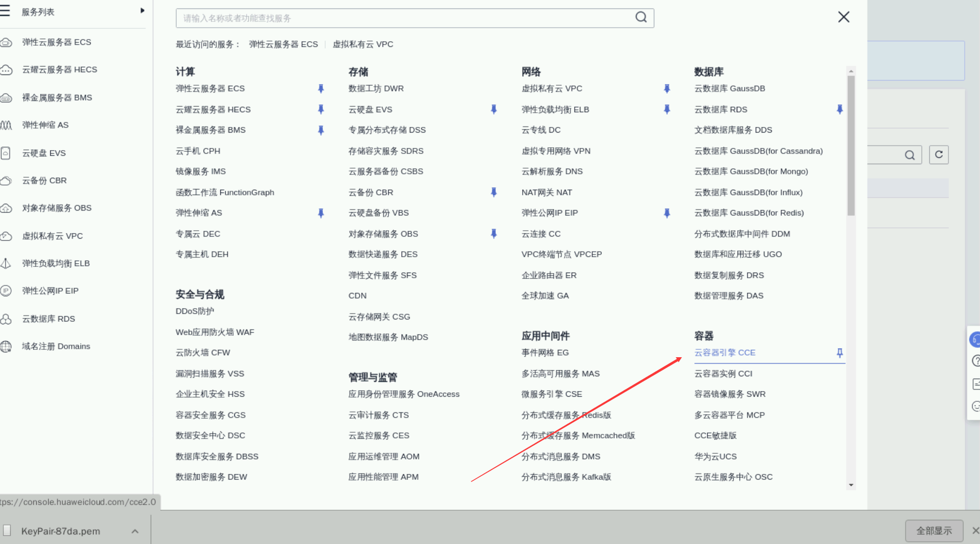Toggle pin for 云硬盘 EVS

[x=493, y=109]
